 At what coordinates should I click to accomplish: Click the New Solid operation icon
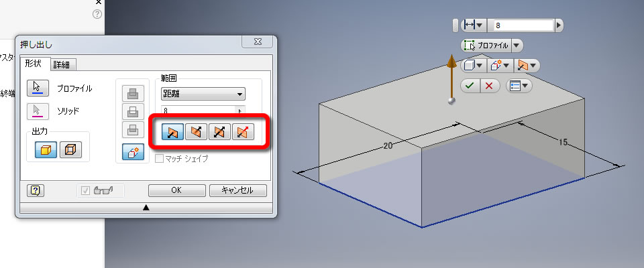pyautogui.click(x=133, y=152)
